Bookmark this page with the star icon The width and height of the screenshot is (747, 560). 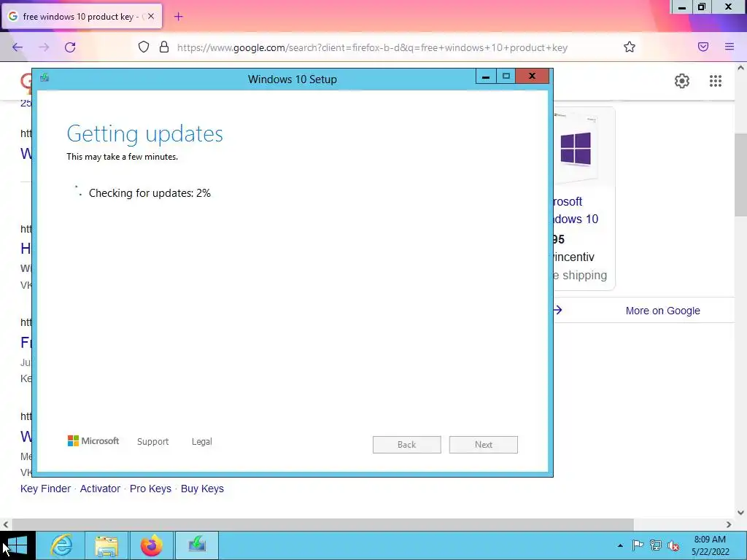point(630,47)
